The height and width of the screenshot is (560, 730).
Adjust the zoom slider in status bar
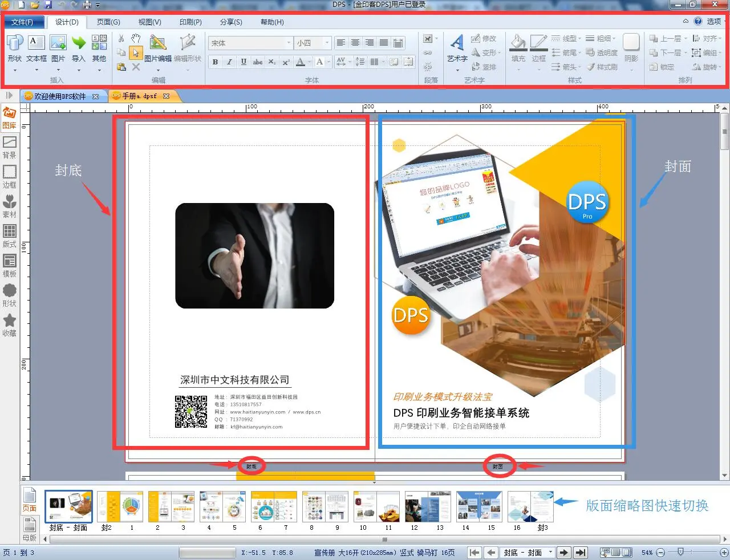(680, 553)
